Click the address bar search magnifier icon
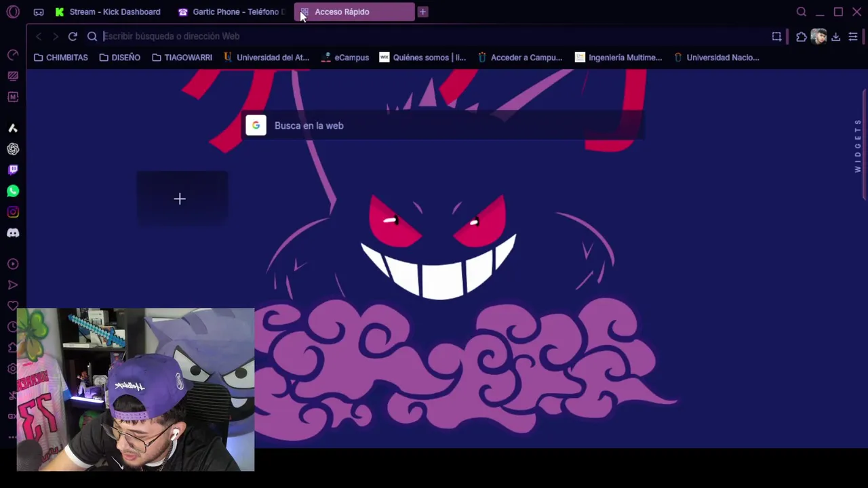Screen dimensions: 868x488 pyautogui.click(x=92, y=37)
